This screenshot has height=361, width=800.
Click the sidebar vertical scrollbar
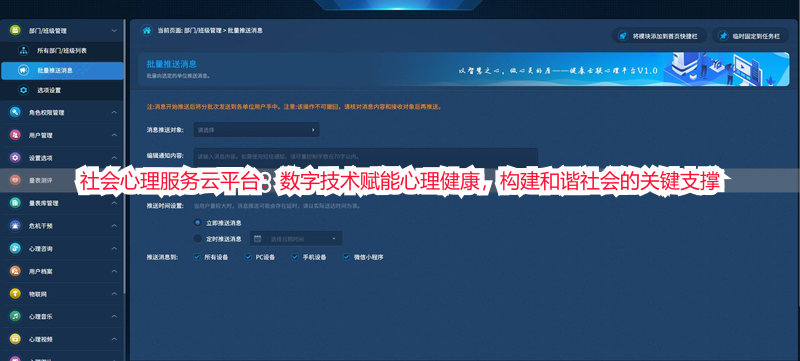pyautogui.click(x=124, y=156)
